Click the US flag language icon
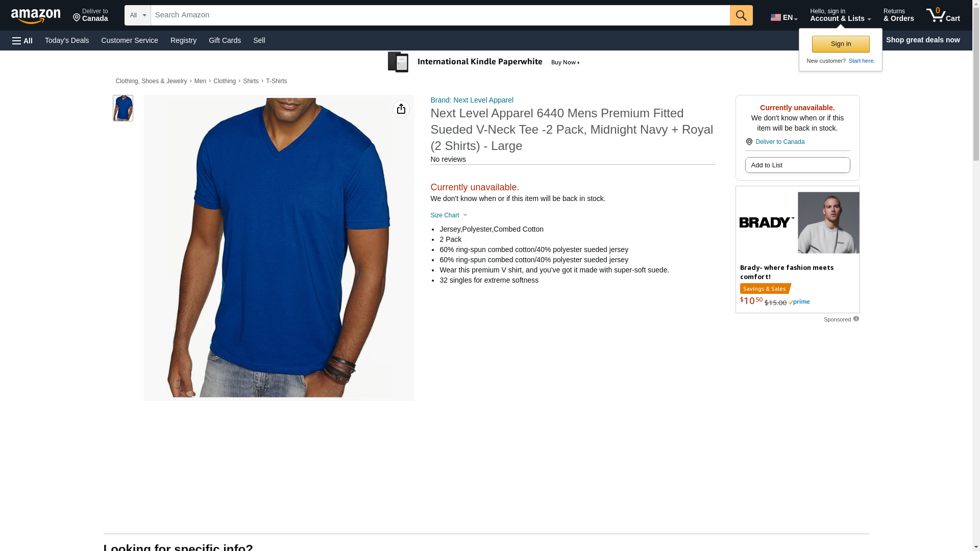The image size is (980, 551). coord(775,17)
